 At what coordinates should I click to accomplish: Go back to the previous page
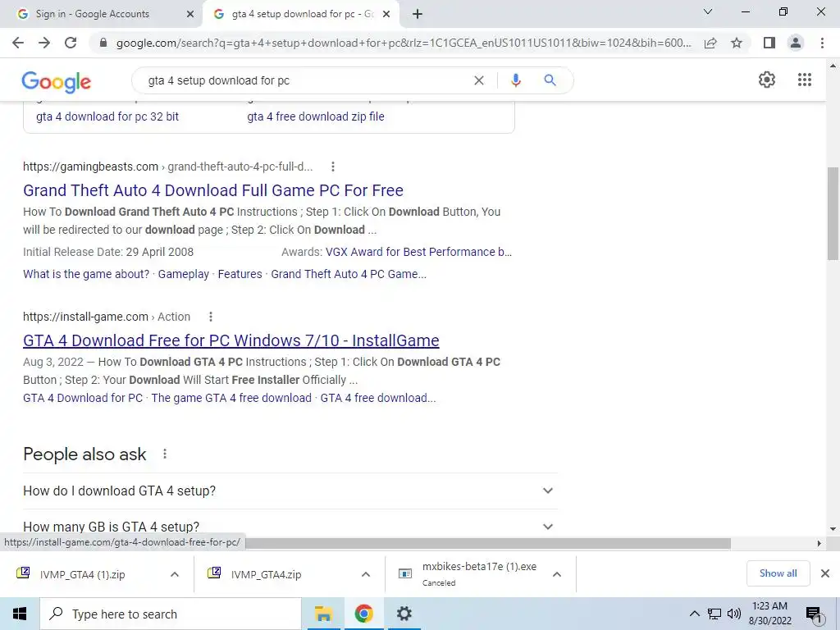click(18, 43)
